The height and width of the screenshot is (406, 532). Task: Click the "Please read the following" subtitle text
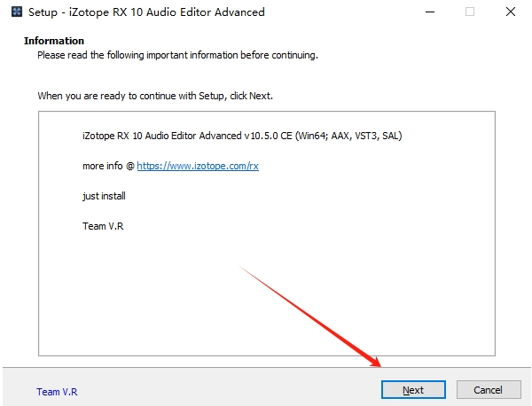point(177,55)
